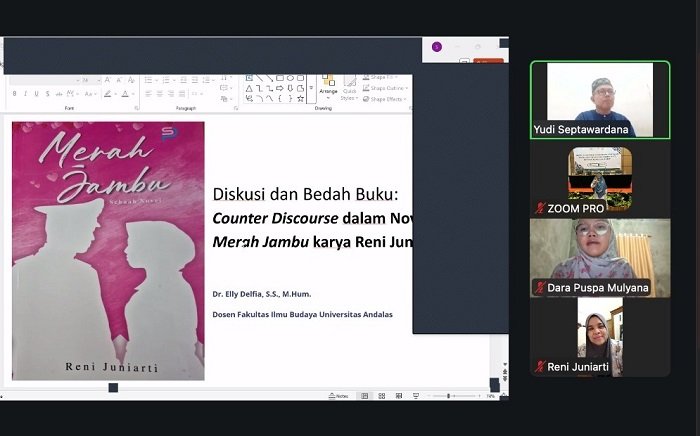Decrease list indent level
Viewport: 700px width, 436px height.
[183, 80]
